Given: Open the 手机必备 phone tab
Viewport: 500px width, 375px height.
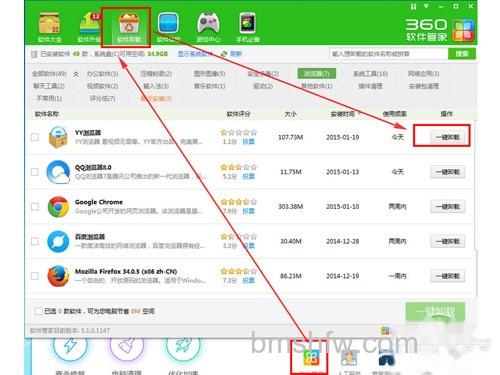Looking at the screenshot, I should 248,27.
